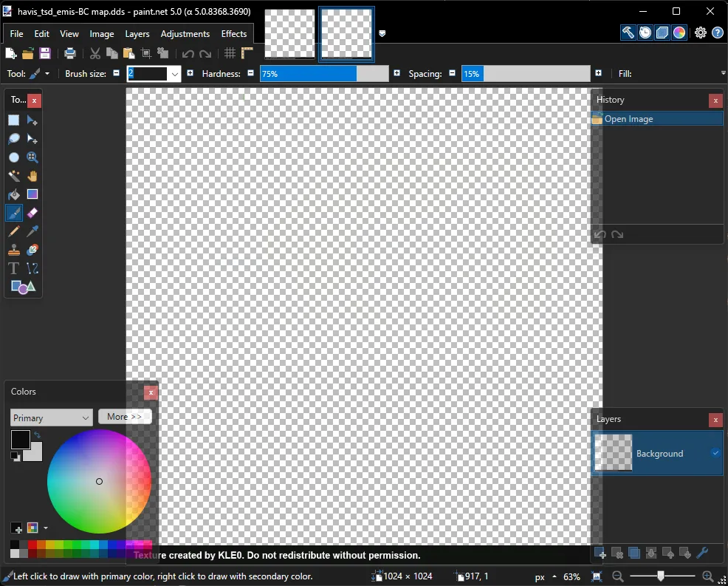Open the Effects menu
The height and width of the screenshot is (586, 728).
coord(234,34)
